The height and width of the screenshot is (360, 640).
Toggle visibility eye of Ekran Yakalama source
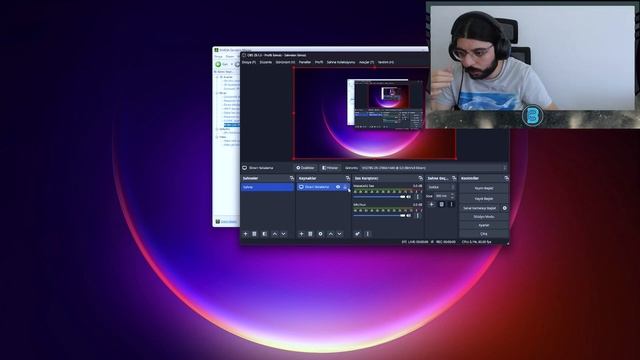[x=338, y=187]
